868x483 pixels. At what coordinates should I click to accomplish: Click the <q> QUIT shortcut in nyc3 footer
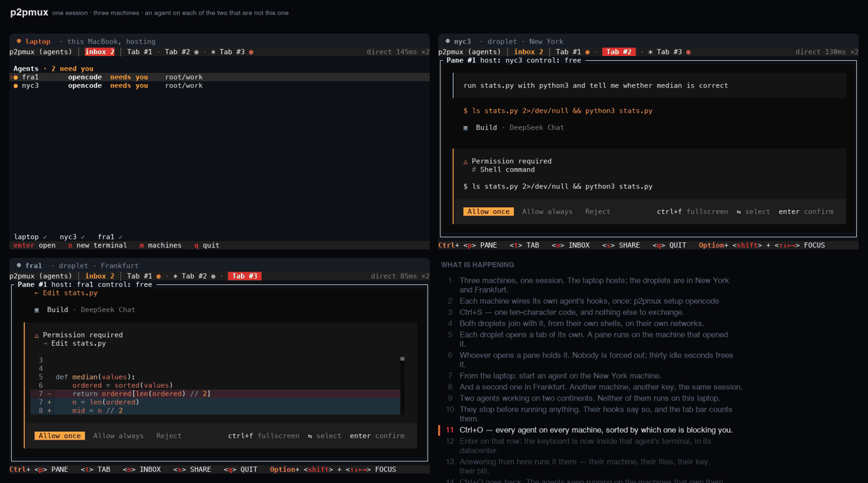pos(669,245)
